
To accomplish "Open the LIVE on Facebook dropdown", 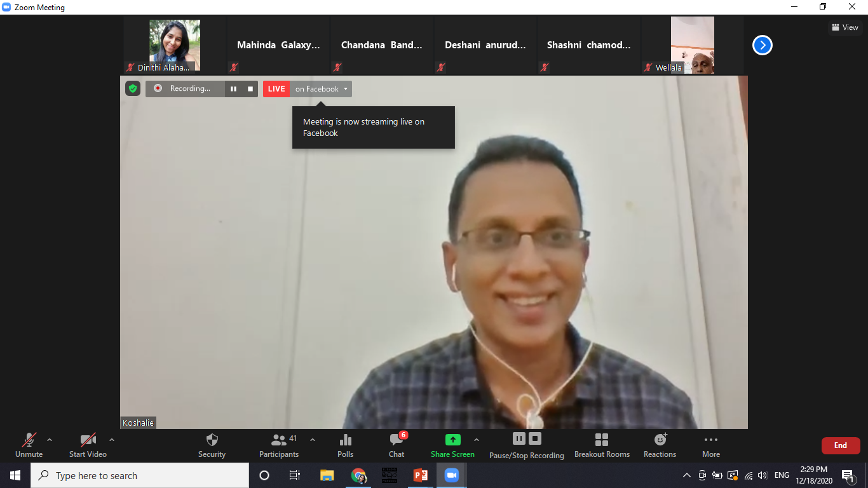I will tap(321, 89).
